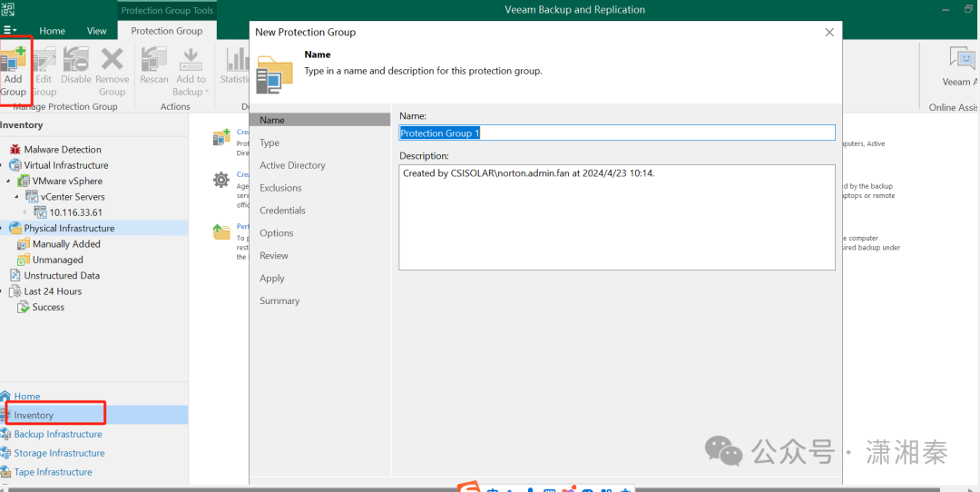The width and height of the screenshot is (980, 492).
Task: Select the Name wizard step
Action: tap(320, 120)
